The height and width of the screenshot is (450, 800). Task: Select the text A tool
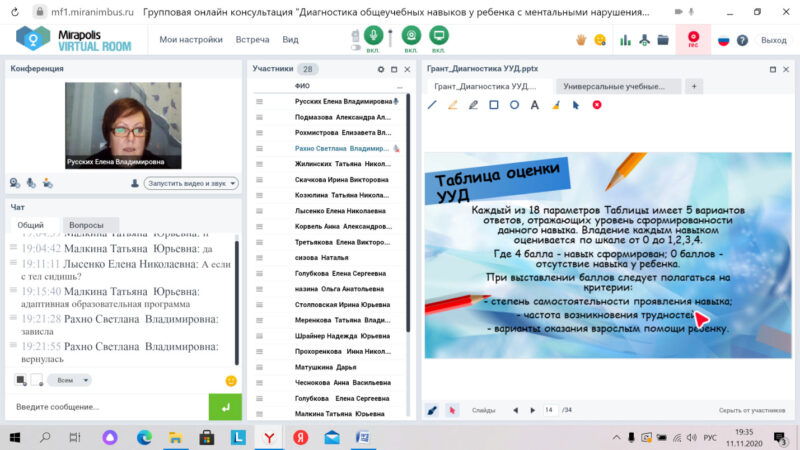point(535,105)
